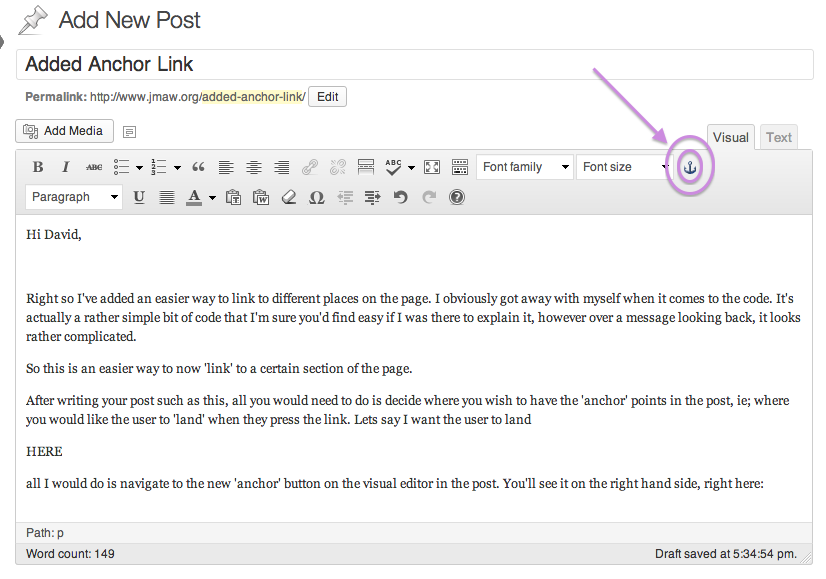Toggle the spellchecker
Image resolution: width=826 pixels, height=579 pixels.
pyautogui.click(x=394, y=168)
